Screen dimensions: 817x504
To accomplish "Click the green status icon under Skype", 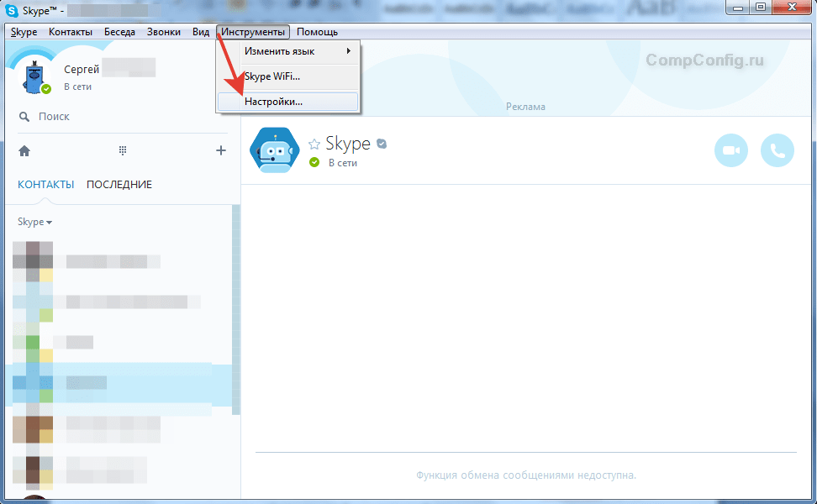I will pyautogui.click(x=314, y=162).
